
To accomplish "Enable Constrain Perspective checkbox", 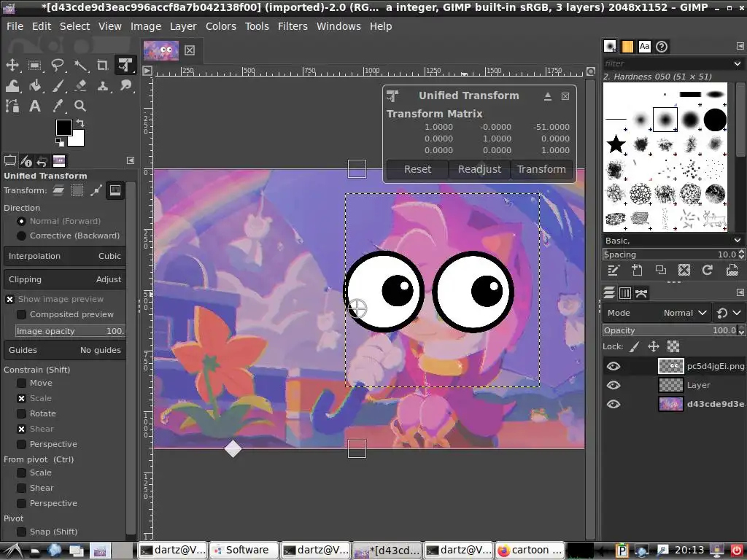I will coord(21,444).
